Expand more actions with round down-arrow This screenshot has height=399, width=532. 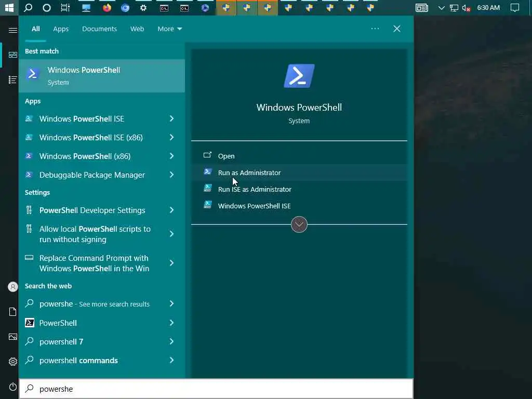coord(299,224)
